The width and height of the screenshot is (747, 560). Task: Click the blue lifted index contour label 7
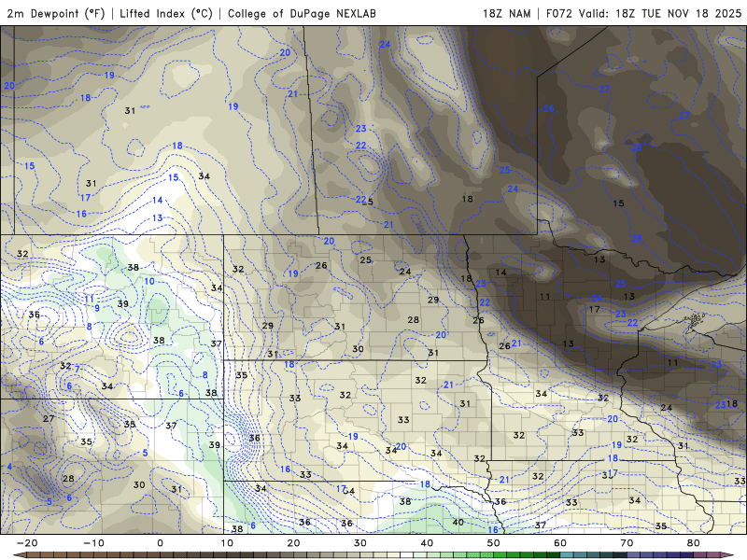[78, 369]
